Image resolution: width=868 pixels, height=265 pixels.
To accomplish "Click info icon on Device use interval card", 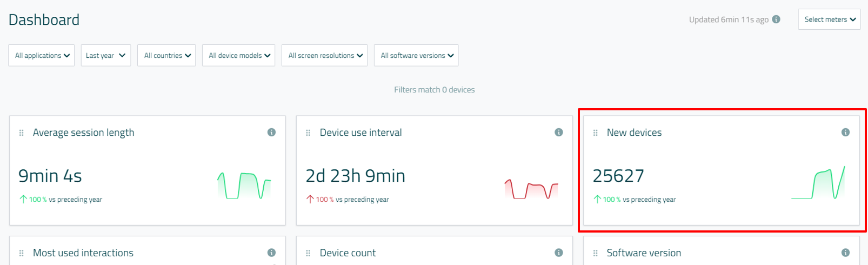I will [x=559, y=132].
